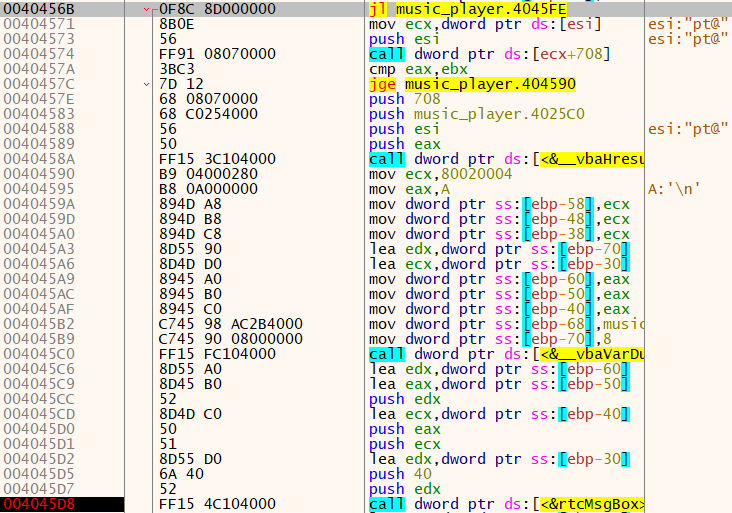Select mov eax,A instruction
The width and height of the screenshot is (732, 513).
[409, 189]
